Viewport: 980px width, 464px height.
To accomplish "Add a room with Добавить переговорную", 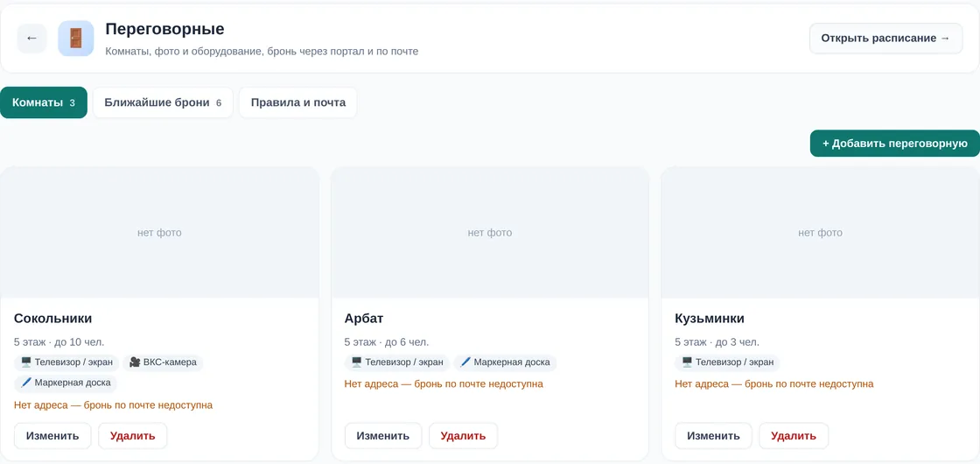I will tap(895, 144).
